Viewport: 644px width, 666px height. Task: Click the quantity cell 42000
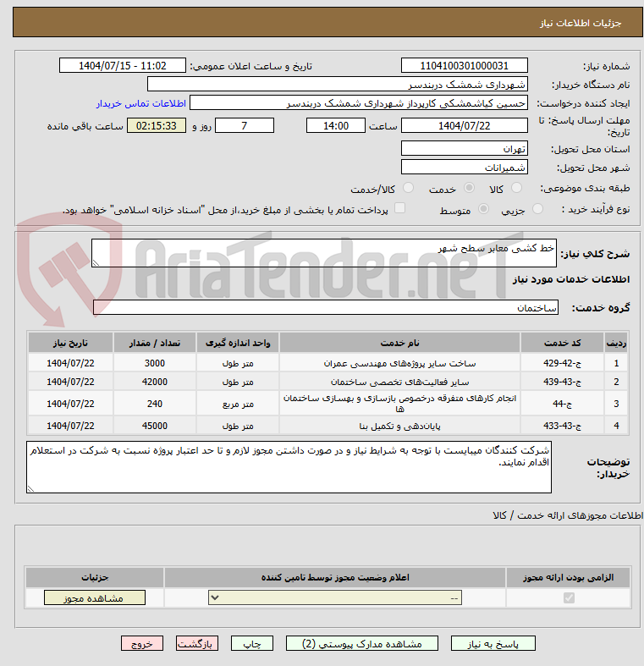155,383
